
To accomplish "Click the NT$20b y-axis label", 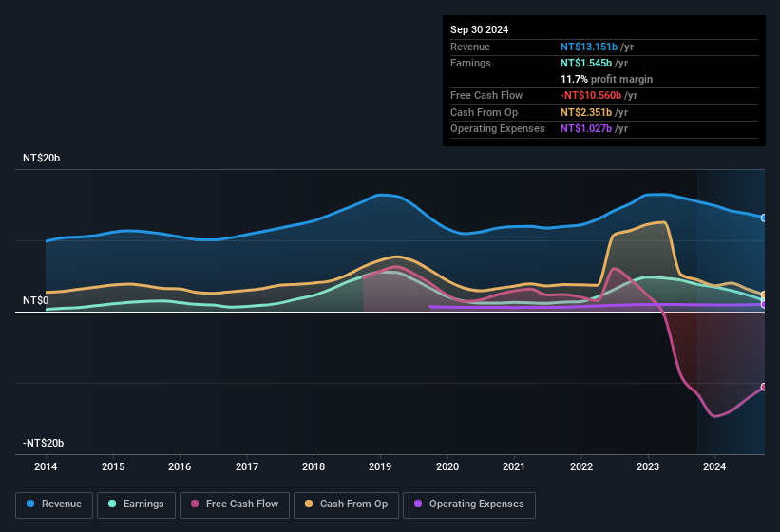I will (x=41, y=158).
